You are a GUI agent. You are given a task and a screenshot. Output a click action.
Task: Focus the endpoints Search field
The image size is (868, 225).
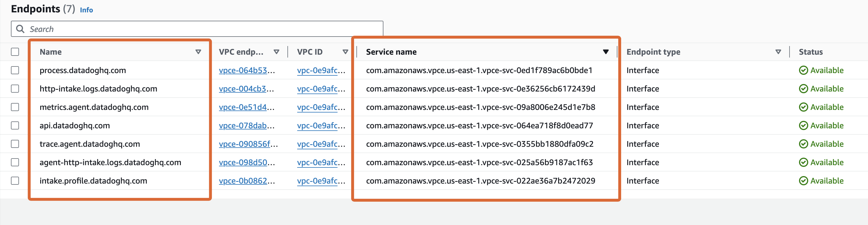pos(197,29)
